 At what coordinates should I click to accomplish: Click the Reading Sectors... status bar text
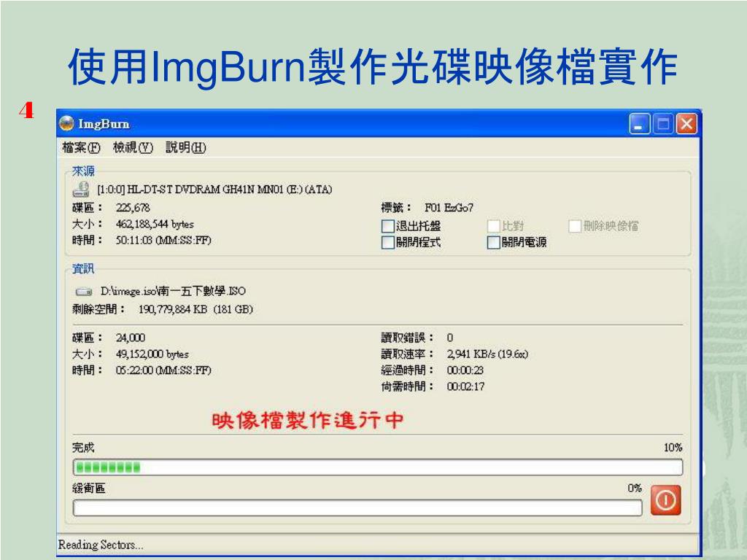pos(101,545)
